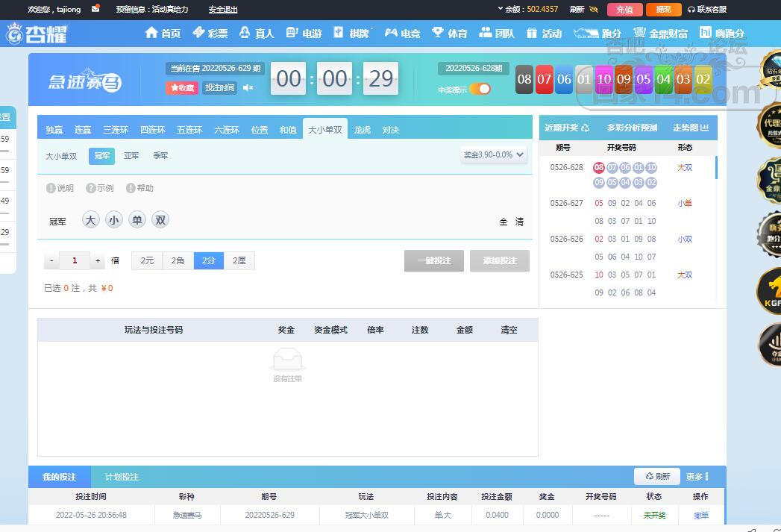Open the 示例 example icon
Screen dimensions: 781x532
click(91, 188)
